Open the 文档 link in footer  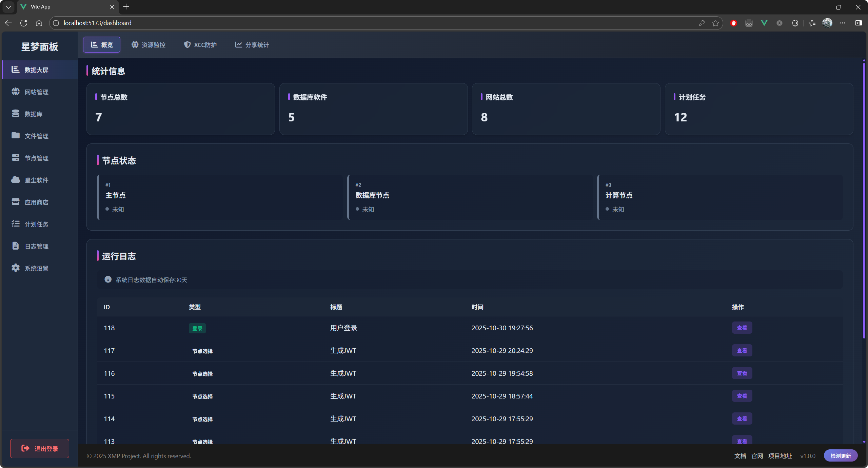point(740,456)
